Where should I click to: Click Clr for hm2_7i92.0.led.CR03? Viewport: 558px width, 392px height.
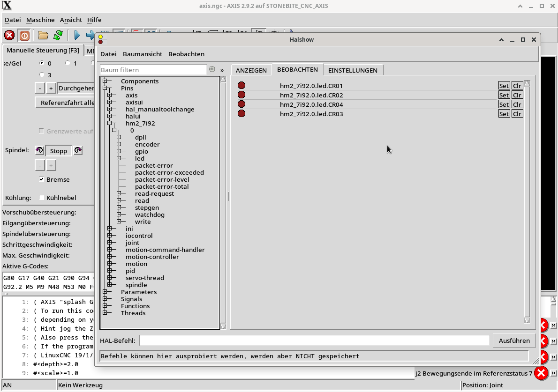pyautogui.click(x=517, y=114)
